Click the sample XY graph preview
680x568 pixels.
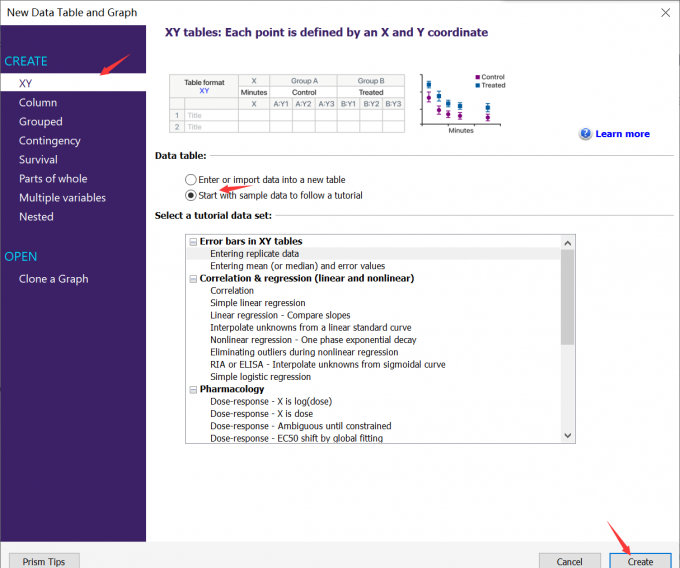coord(463,104)
